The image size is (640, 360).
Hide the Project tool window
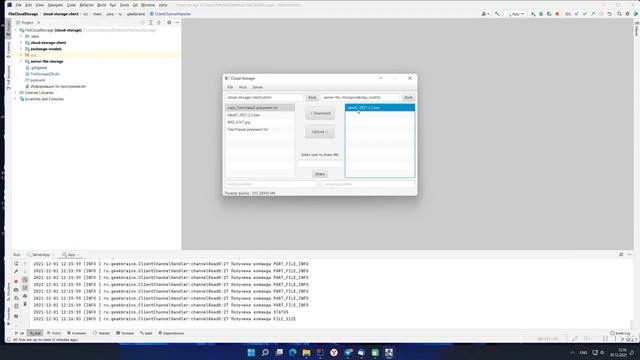pyautogui.click(x=177, y=22)
